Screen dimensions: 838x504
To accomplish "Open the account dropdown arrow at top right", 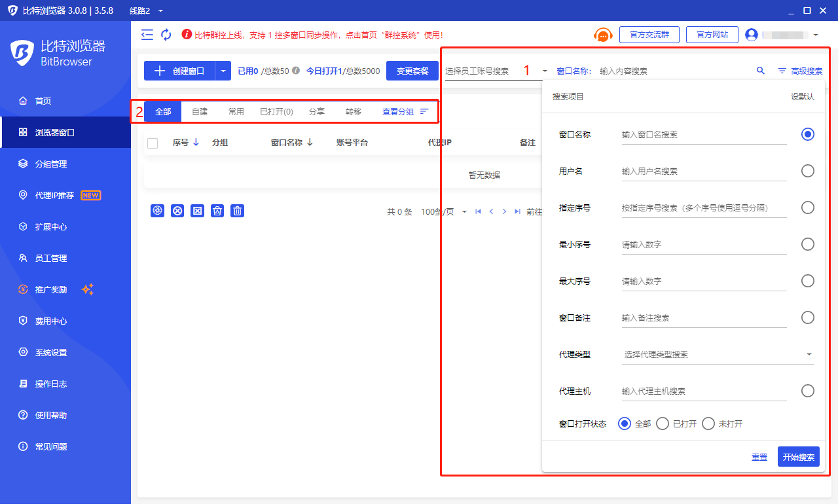I will (815, 35).
